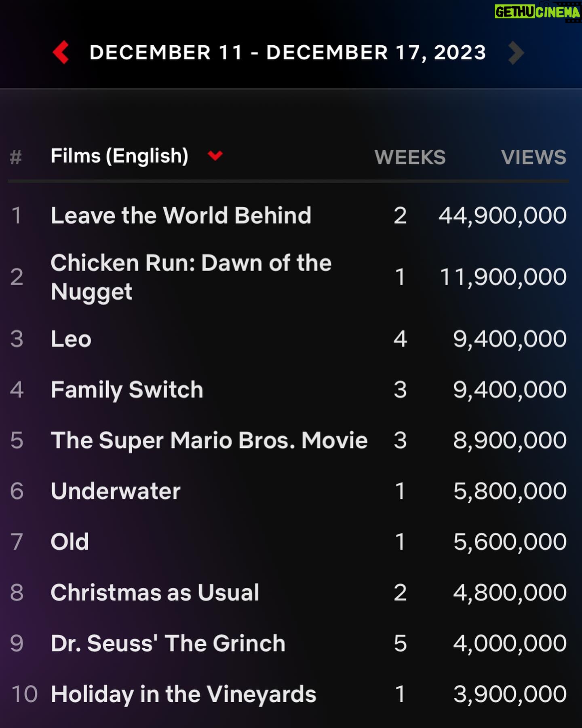
Task: Sort by the VIEWS column header
Action: pyautogui.click(x=533, y=157)
